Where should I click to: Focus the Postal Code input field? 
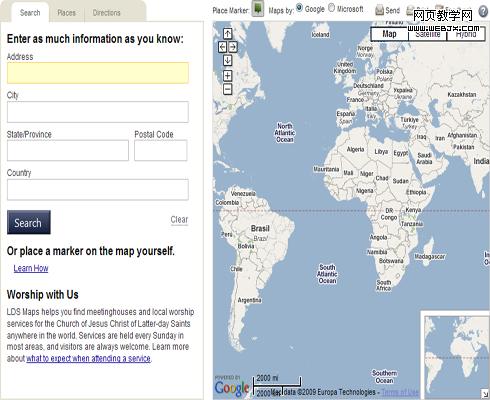161,150
